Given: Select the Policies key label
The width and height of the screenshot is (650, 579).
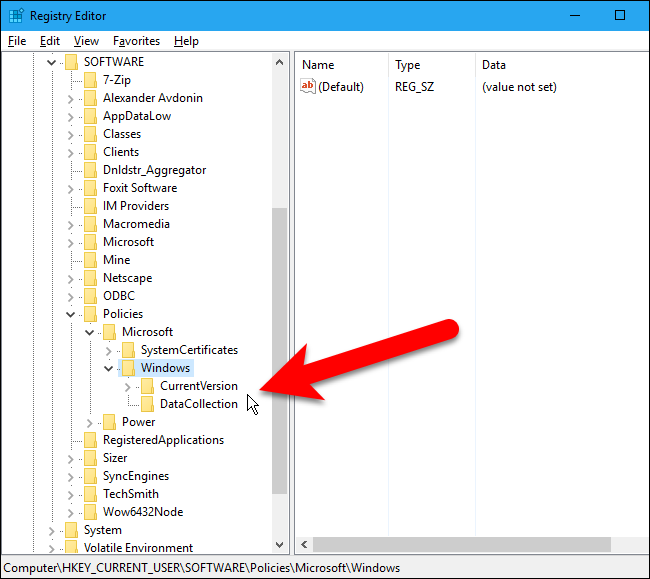Looking at the screenshot, I should click(x=123, y=314).
